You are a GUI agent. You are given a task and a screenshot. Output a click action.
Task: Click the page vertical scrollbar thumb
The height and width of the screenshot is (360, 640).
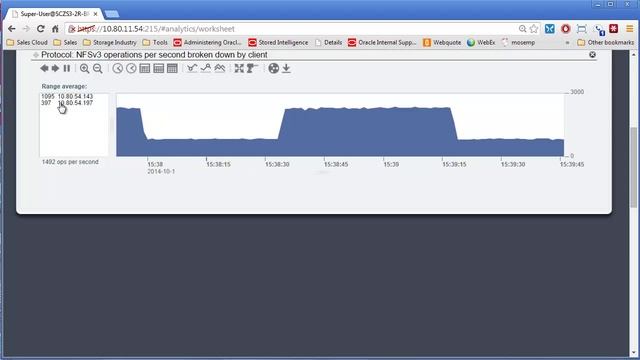[x=633, y=167]
